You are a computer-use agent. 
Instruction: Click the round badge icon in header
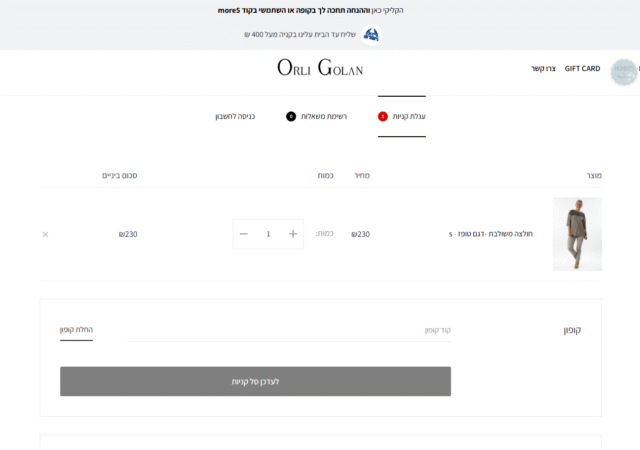coord(624,72)
